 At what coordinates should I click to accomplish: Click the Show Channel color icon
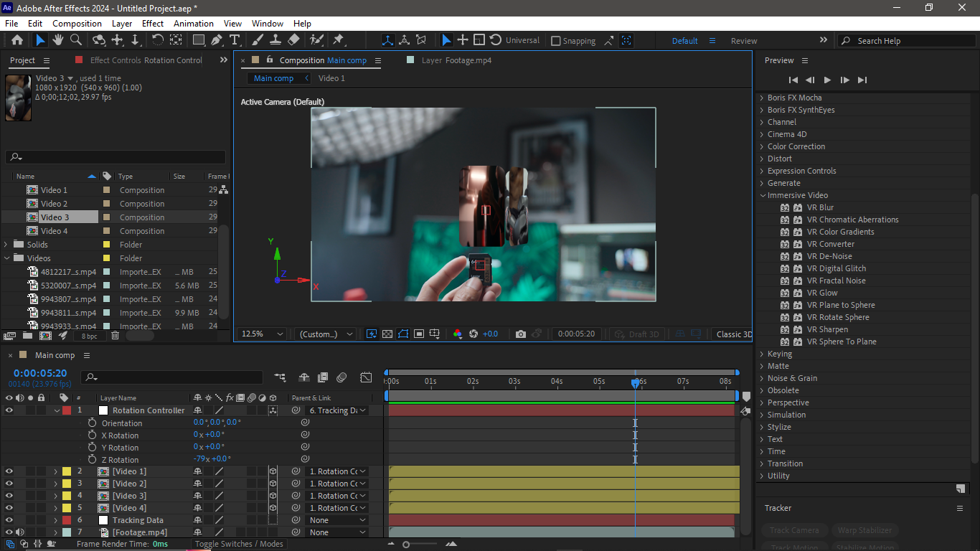point(458,334)
